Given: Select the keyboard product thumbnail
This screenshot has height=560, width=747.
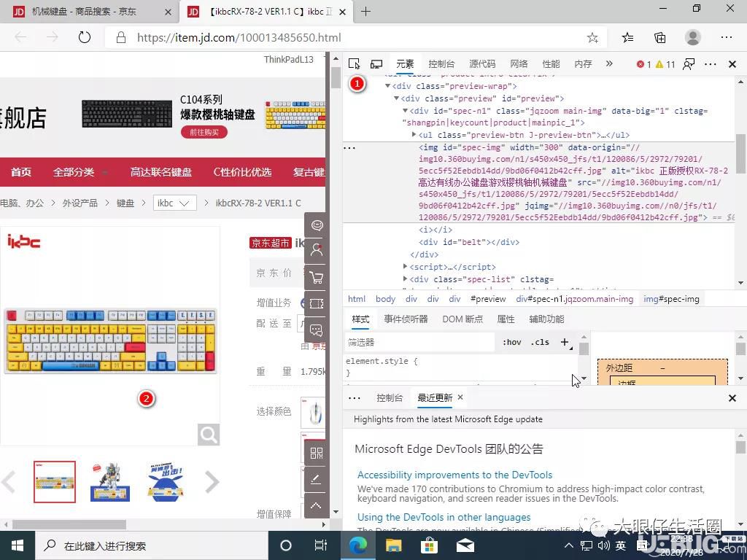Looking at the screenshot, I should (54, 481).
